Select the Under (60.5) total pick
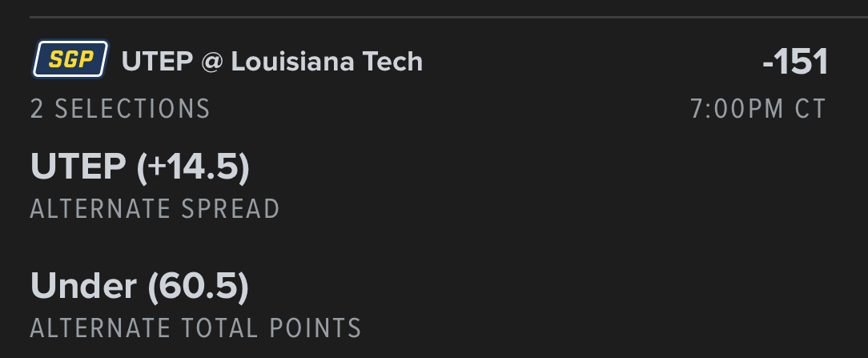 point(140,286)
